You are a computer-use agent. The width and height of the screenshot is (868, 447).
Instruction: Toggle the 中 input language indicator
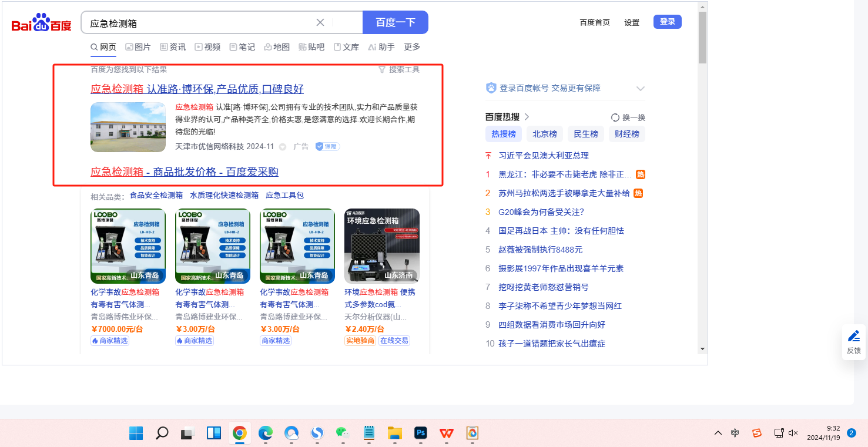click(735, 433)
